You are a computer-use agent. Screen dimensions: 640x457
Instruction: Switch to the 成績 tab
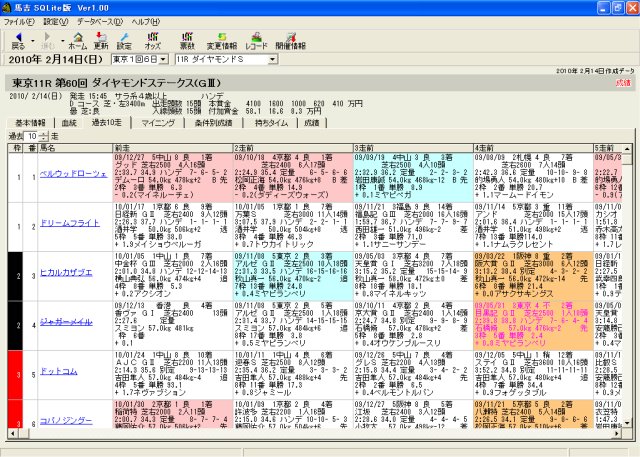point(312,123)
